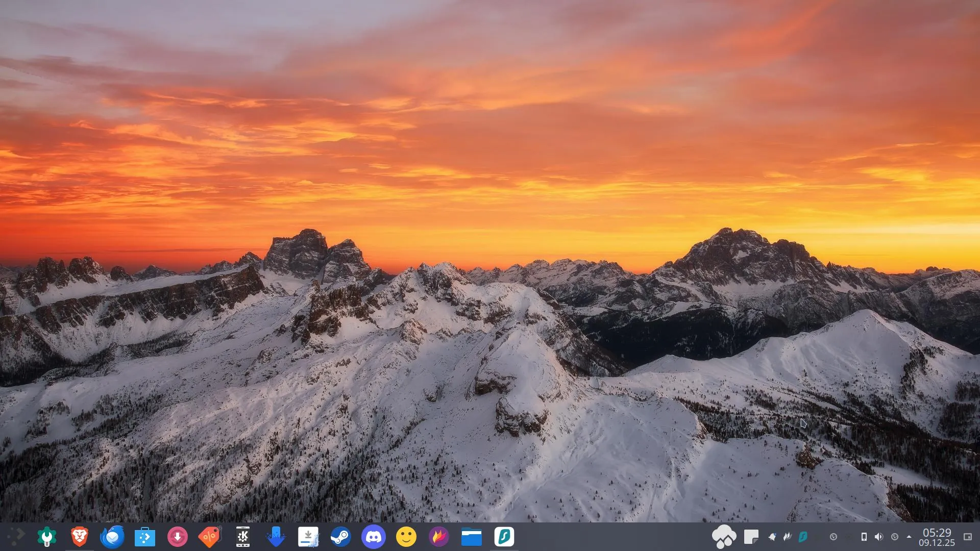Viewport: 980px width, 551px height.
Task: Open the sticky notes widget
Action: [x=751, y=536]
